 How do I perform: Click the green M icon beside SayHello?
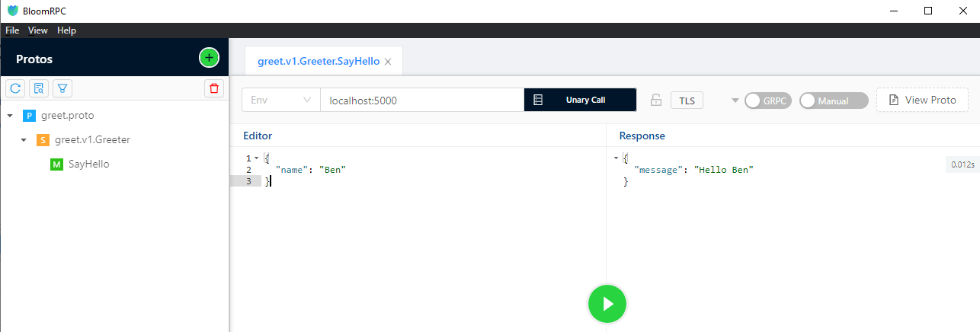(56, 164)
